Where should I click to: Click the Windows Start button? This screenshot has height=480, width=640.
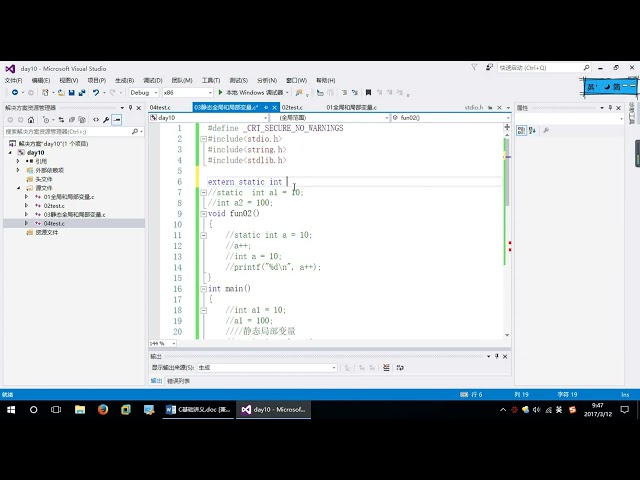(11, 409)
